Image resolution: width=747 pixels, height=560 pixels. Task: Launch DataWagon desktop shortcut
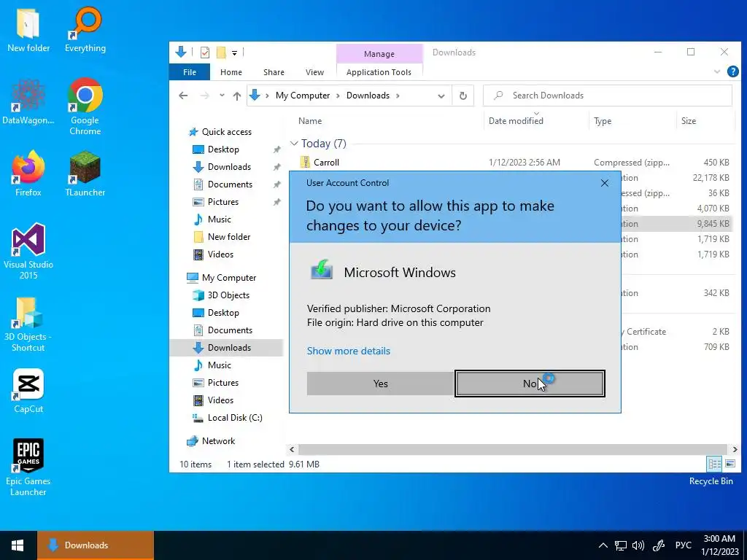coord(28,102)
